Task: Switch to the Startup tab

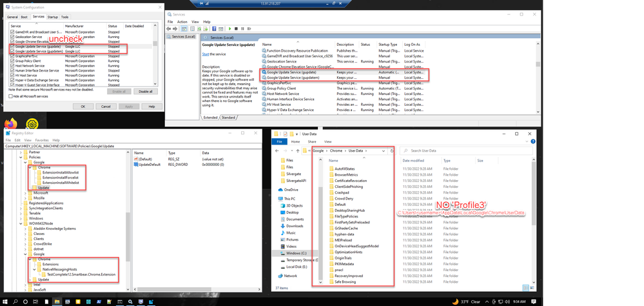Action: 52,17
